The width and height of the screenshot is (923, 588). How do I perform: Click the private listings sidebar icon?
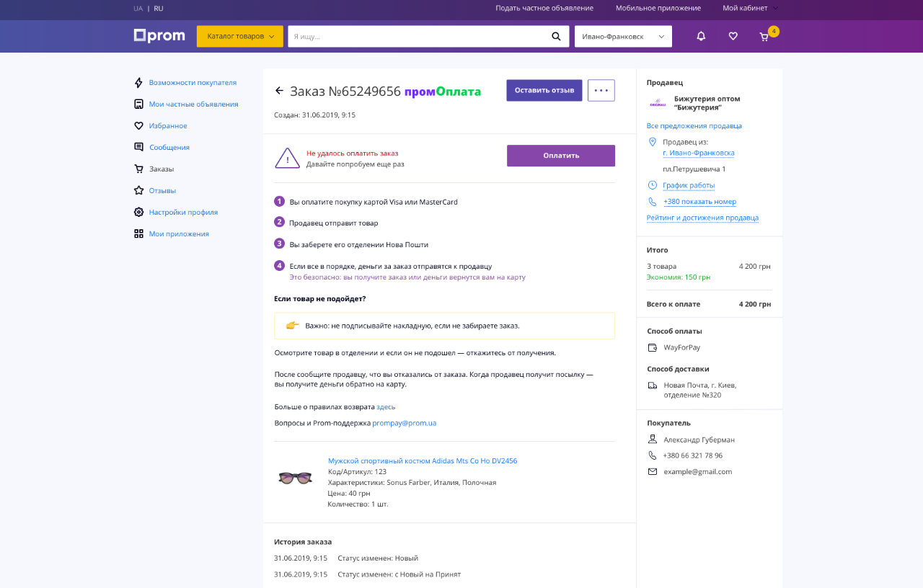(138, 104)
